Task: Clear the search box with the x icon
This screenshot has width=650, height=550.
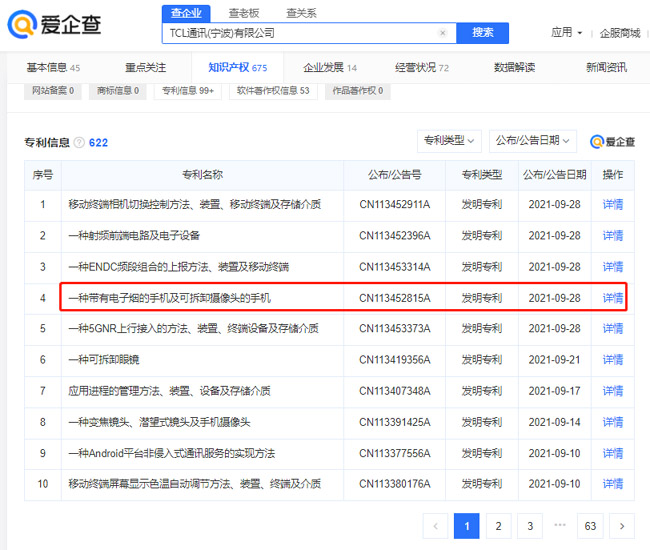Action: [x=443, y=33]
